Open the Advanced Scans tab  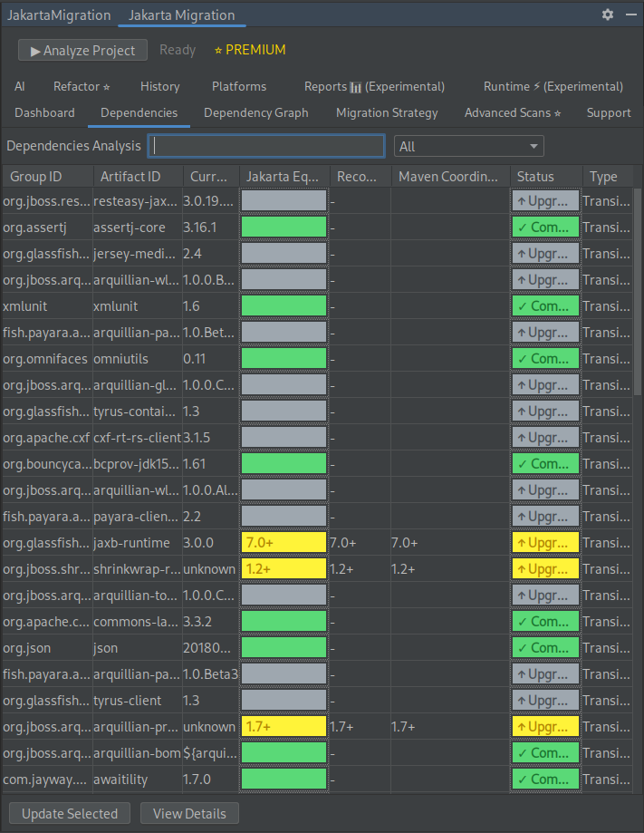tap(513, 113)
